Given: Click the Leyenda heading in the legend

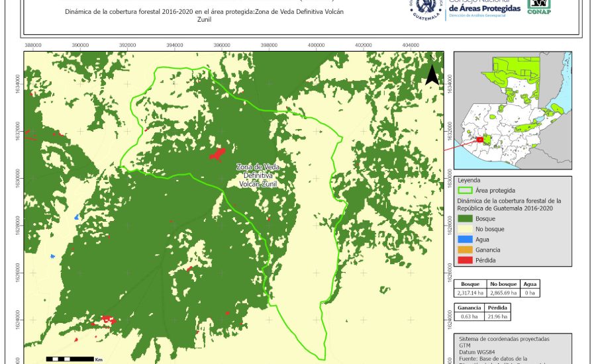Looking at the screenshot, I should (470, 179).
